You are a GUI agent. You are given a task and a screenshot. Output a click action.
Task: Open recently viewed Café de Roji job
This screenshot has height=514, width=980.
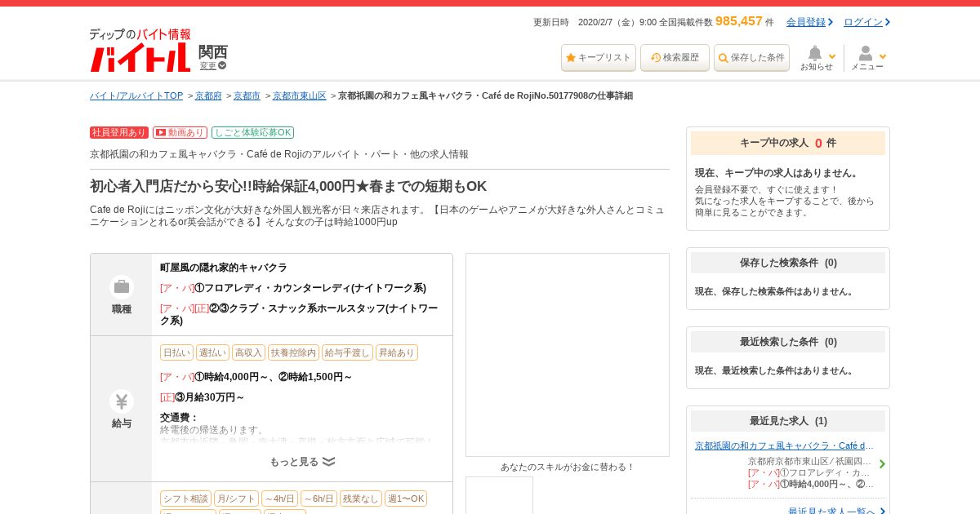tap(784, 446)
